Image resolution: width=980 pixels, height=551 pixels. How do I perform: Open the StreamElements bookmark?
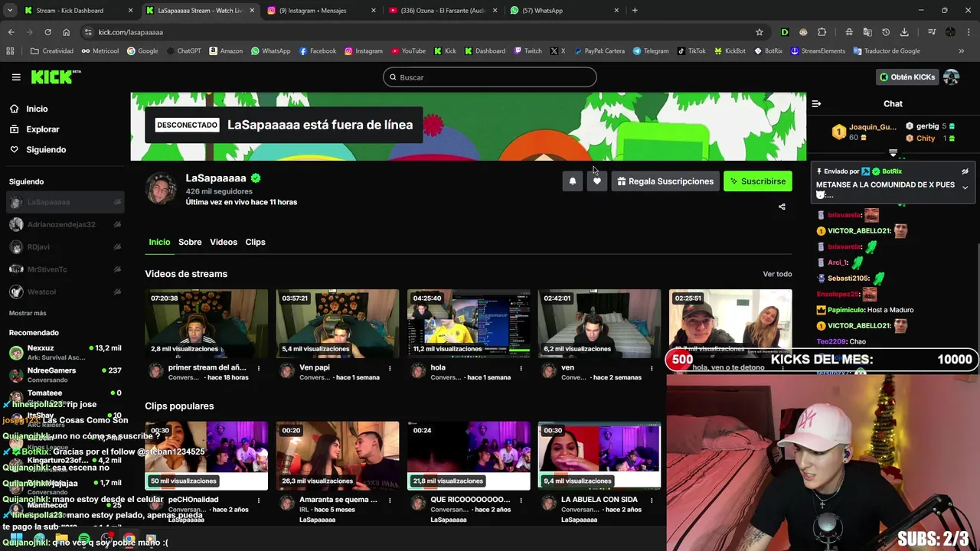coord(818,51)
